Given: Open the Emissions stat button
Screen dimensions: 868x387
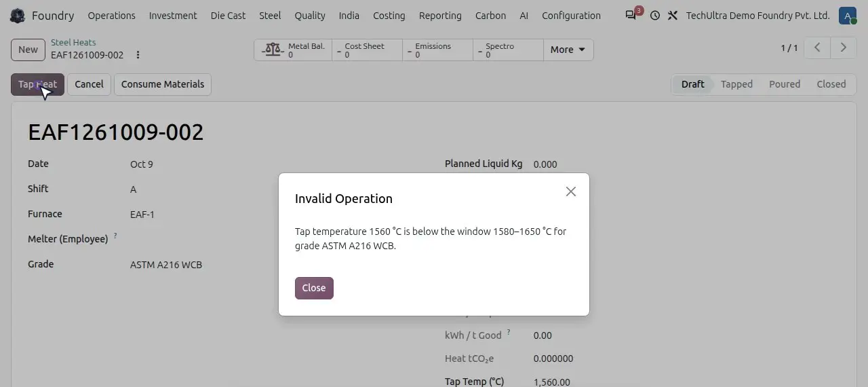Looking at the screenshot, I should click(437, 50).
